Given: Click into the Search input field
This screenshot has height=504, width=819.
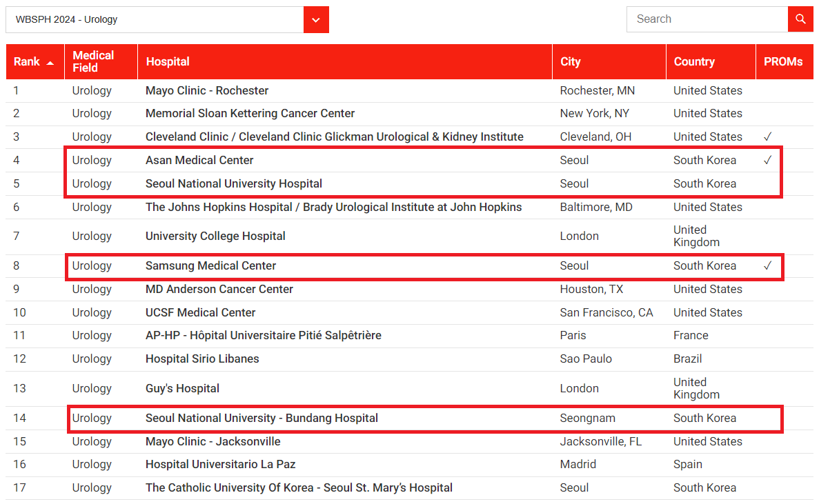Looking at the screenshot, I should click(x=707, y=19).
